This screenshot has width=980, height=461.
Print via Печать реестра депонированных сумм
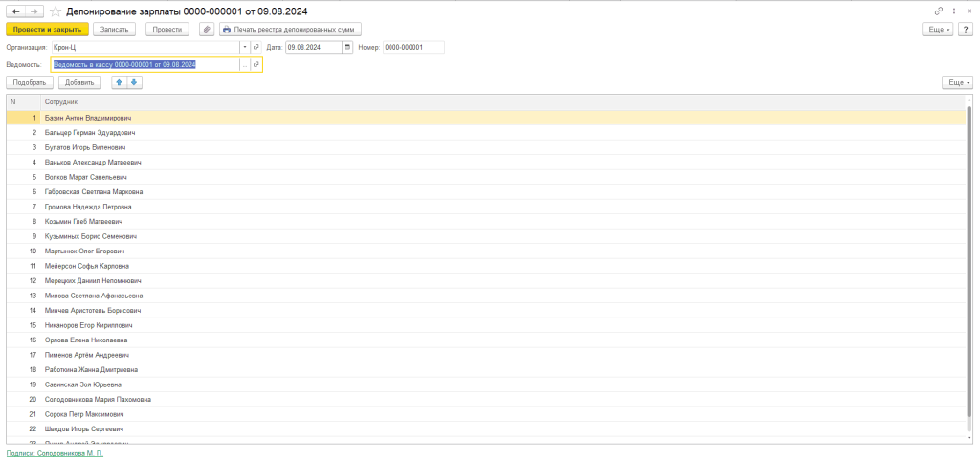point(278,30)
